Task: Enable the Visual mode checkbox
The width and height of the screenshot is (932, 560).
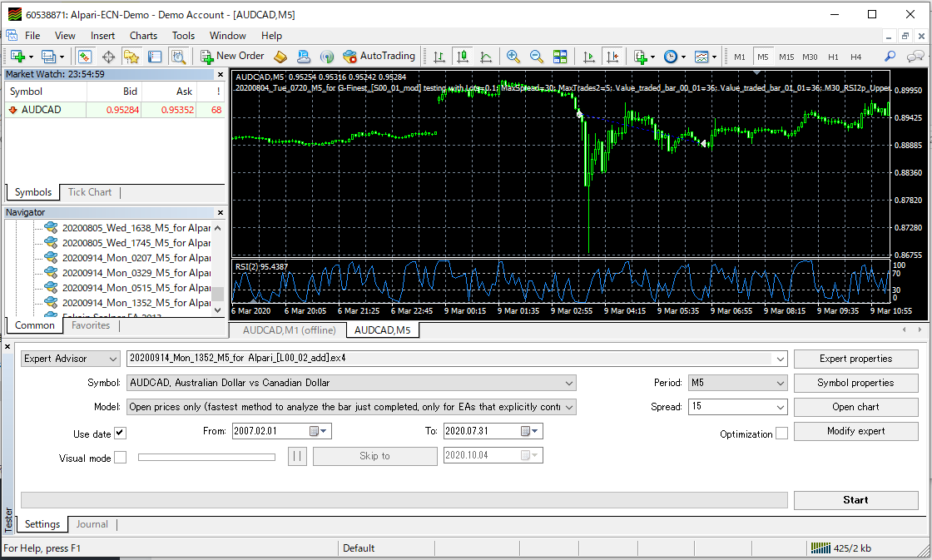Action: [x=120, y=458]
